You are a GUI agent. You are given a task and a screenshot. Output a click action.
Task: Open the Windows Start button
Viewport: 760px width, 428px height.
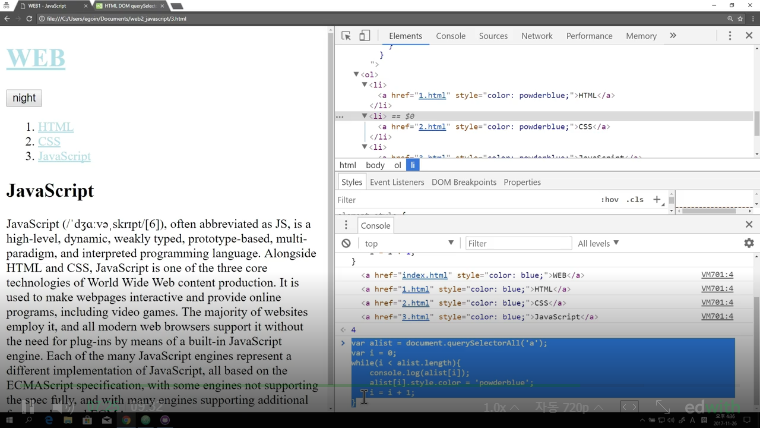click(9, 420)
